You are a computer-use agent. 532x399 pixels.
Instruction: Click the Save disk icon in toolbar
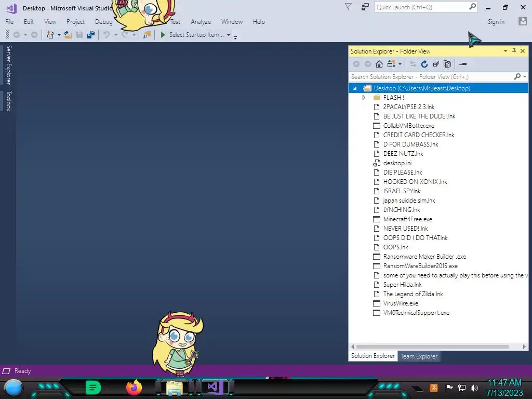tap(79, 35)
